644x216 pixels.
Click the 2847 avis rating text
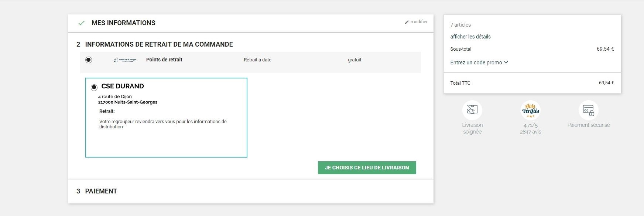pyautogui.click(x=530, y=132)
